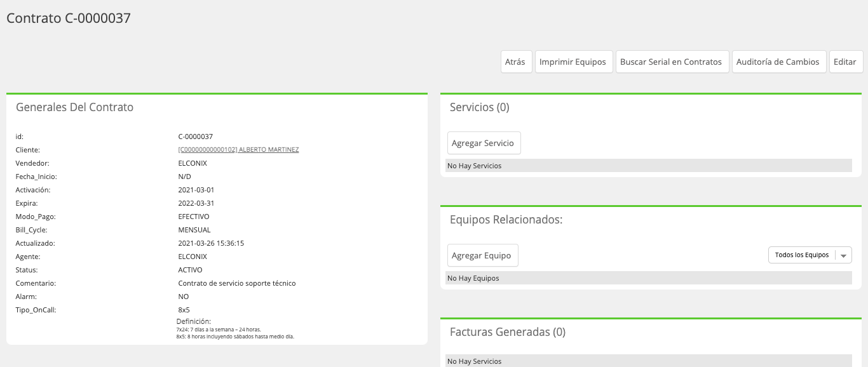Add a service with Agregar Servicio
This screenshot has height=367, width=868.
click(x=483, y=143)
